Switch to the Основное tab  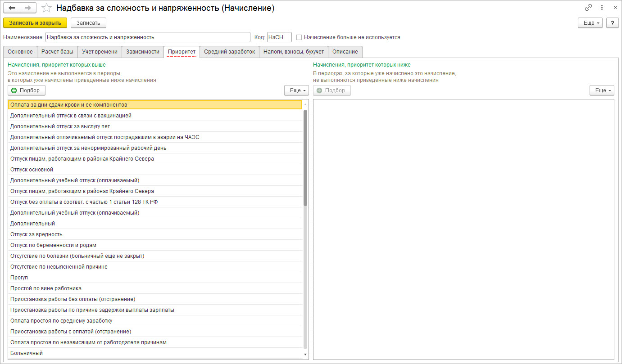[20, 52]
